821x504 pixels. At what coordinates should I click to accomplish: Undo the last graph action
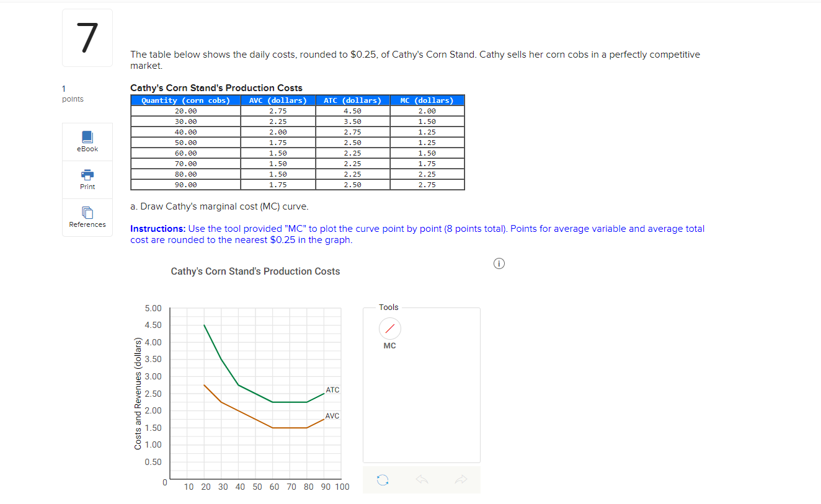(x=422, y=479)
